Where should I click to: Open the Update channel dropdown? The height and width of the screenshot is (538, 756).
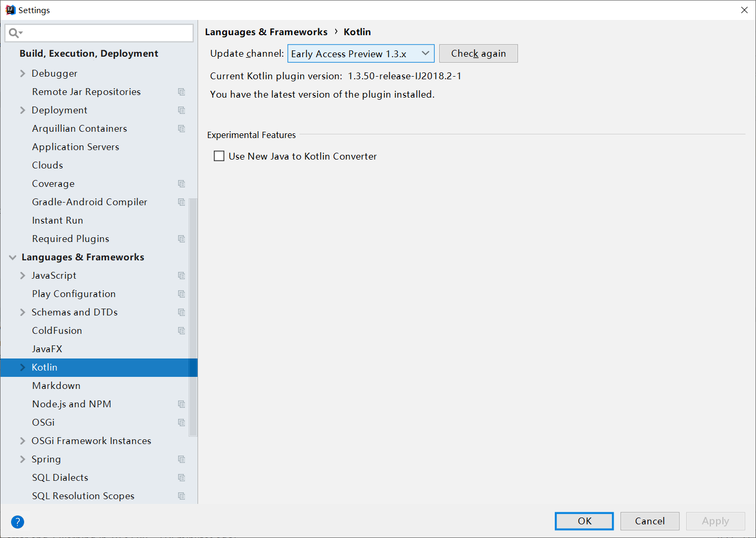[x=360, y=54]
